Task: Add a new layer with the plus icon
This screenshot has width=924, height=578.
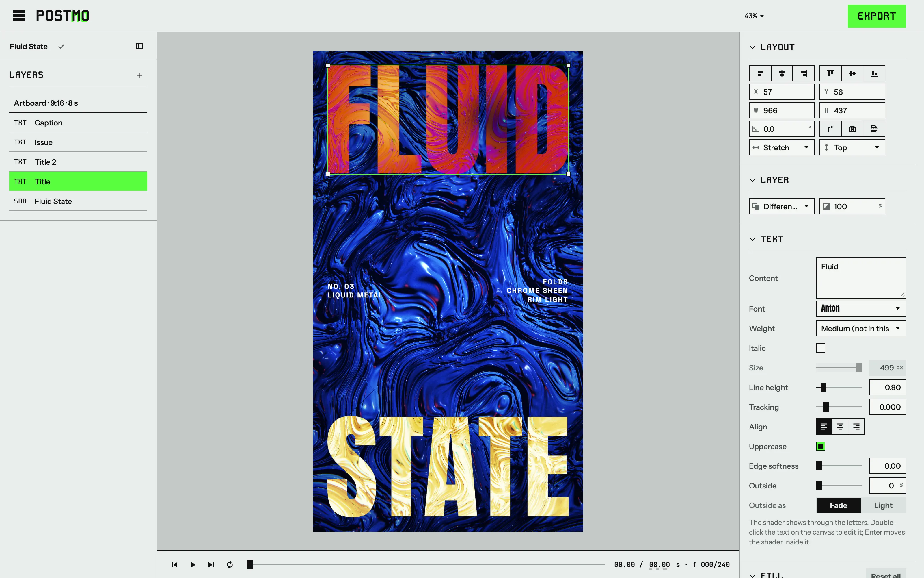Action: coord(139,75)
